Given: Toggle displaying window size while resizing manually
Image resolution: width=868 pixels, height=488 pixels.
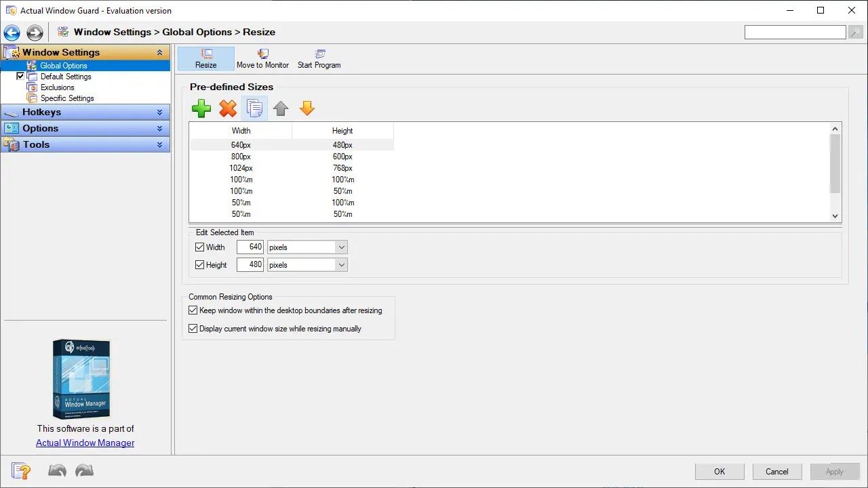Looking at the screenshot, I should click(193, 328).
